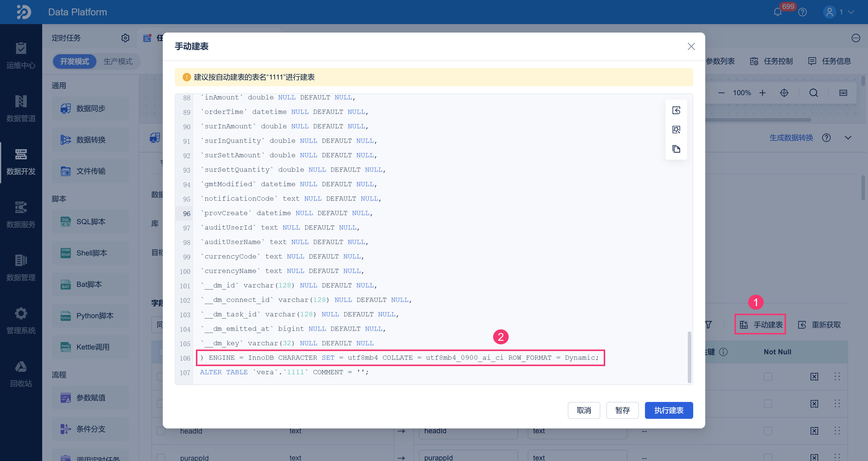Screen dimensions: 868x461
Task: Click the locate center target icon
Action: [x=784, y=93]
